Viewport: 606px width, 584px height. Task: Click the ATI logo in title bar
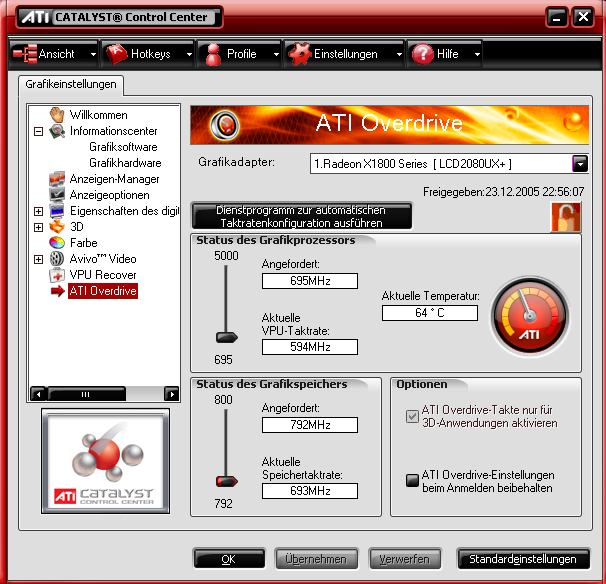35,17
